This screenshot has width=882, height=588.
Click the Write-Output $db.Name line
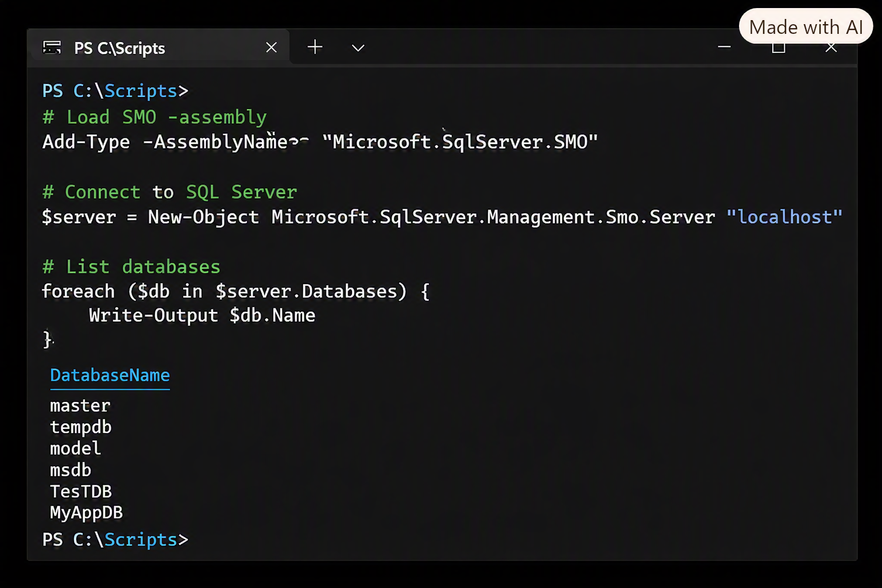point(202,315)
